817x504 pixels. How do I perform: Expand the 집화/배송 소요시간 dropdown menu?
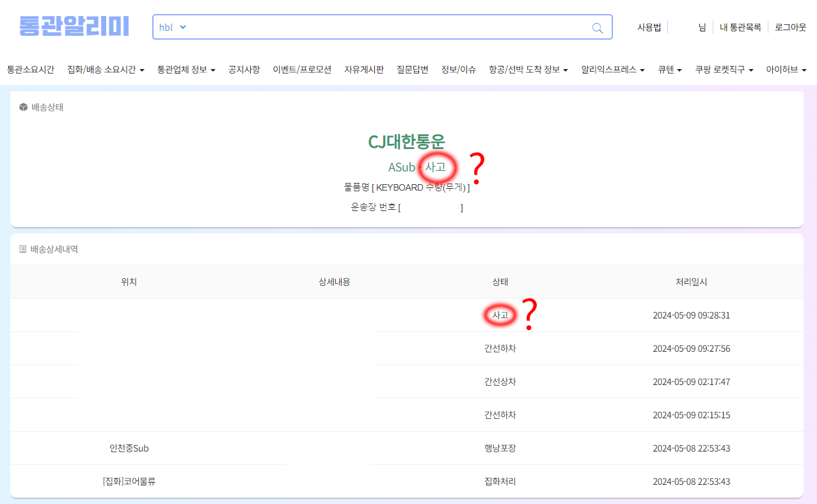pyautogui.click(x=106, y=69)
